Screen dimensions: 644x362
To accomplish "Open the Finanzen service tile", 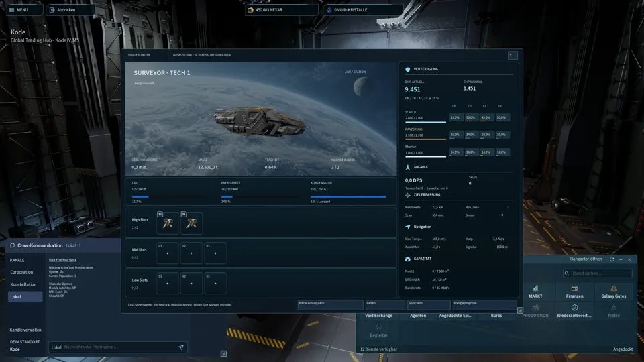I will pos(574,292).
